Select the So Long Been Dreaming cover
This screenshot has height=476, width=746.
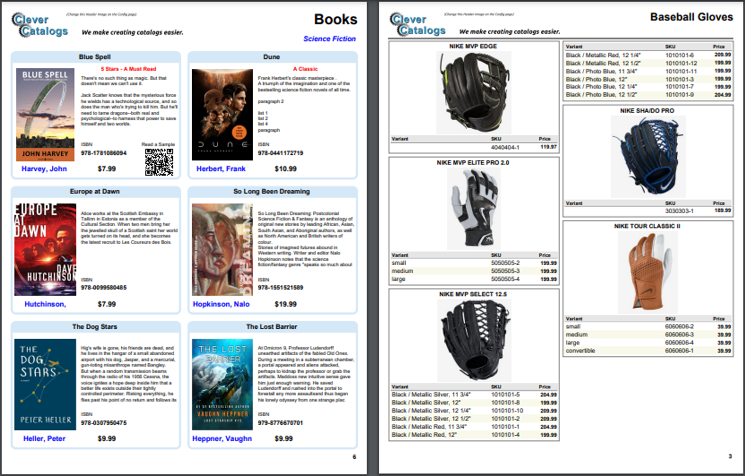pos(222,249)
